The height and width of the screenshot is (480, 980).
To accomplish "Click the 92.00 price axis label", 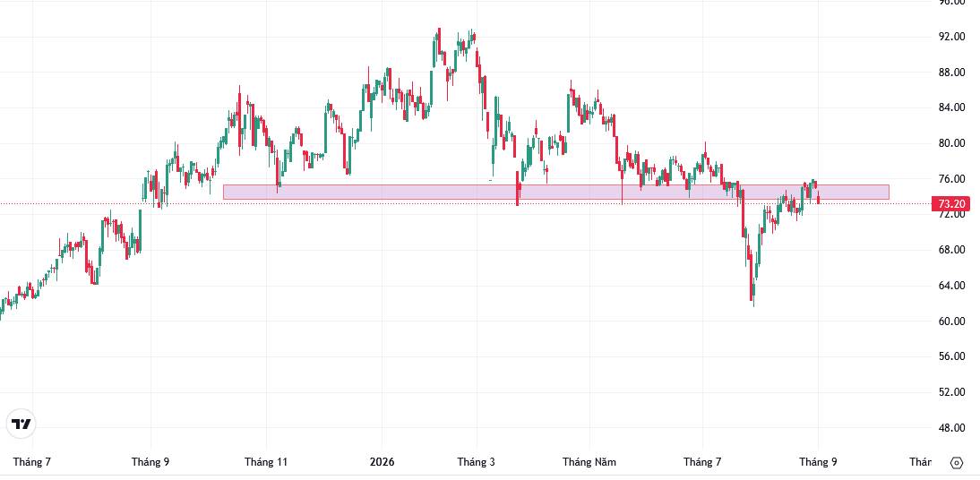I will point(952,37).
